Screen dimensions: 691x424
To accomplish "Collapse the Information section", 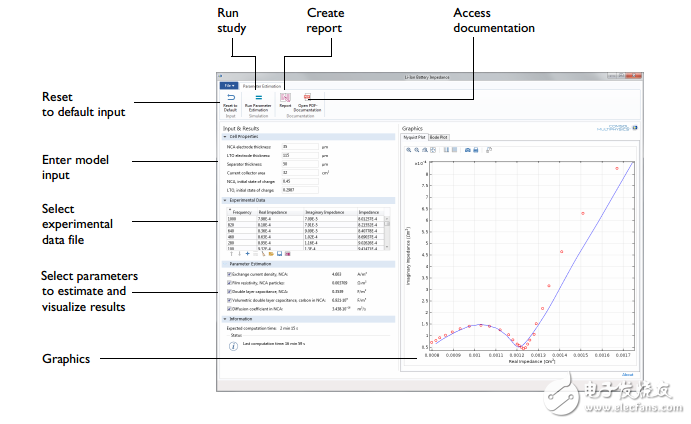I will 224,320.
